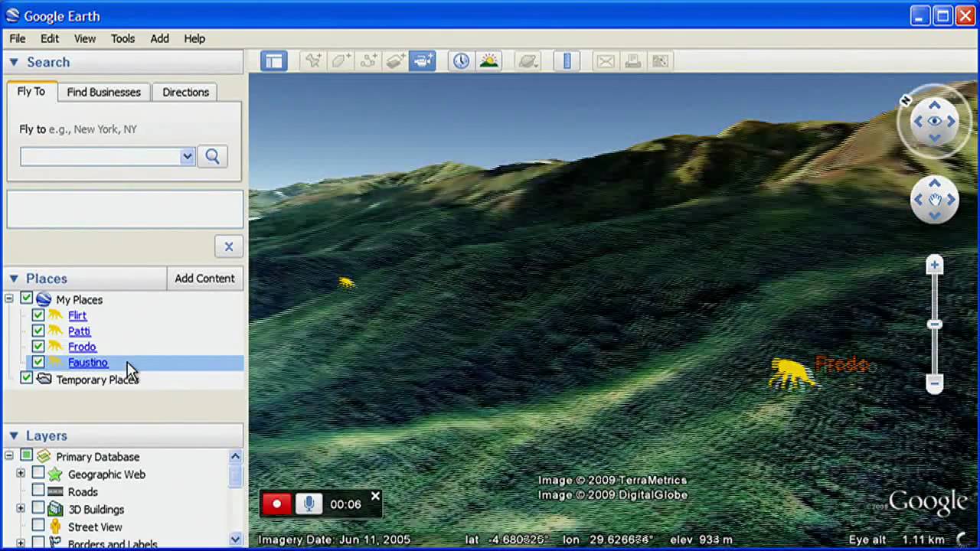Uncheck the Frodo placemark checkbox
Viewport: 980px width, 551px height.
coord(38,346)
